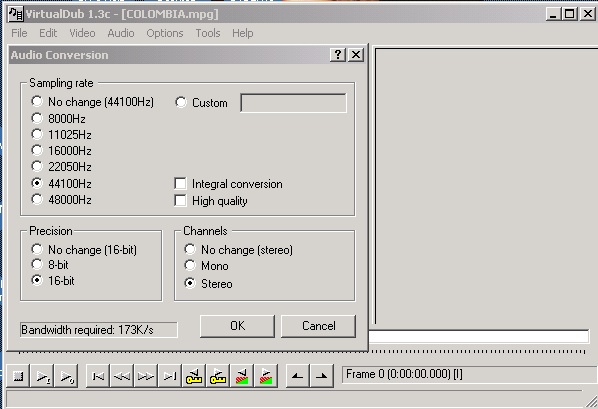
Task: Click the Custom sampling rate field
Action: tap(293, 103)
